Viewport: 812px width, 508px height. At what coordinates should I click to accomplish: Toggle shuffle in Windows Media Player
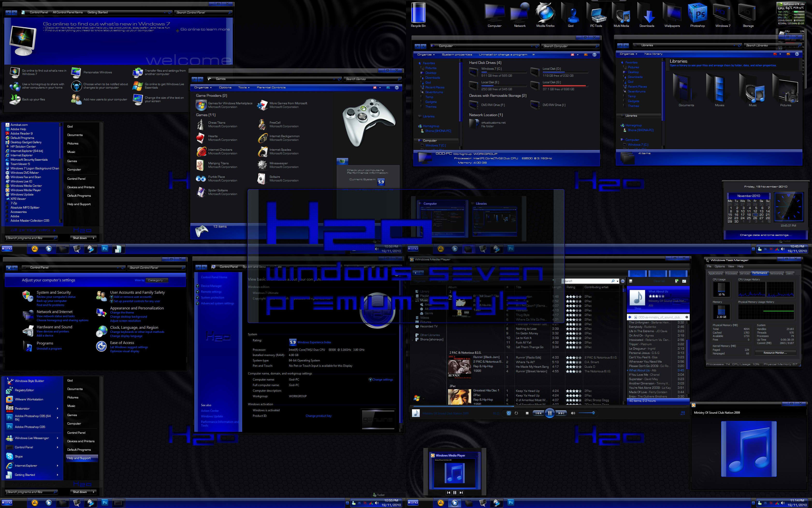(509, 413)
